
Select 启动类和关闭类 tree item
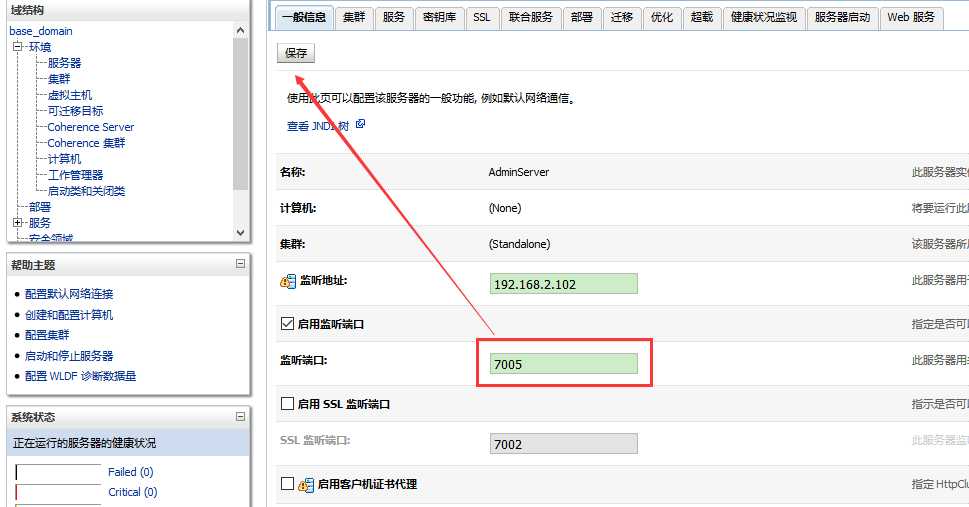(87, 191)
